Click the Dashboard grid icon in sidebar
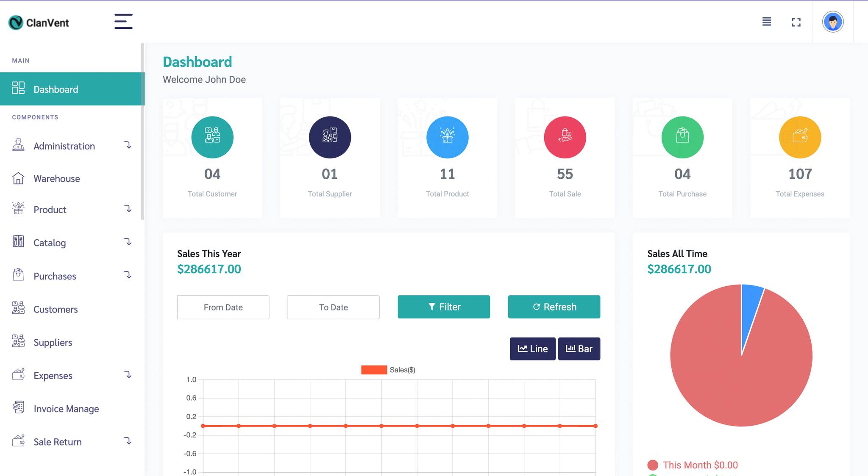The width and height of the screenshot is (868, 476). coord(18,88)
